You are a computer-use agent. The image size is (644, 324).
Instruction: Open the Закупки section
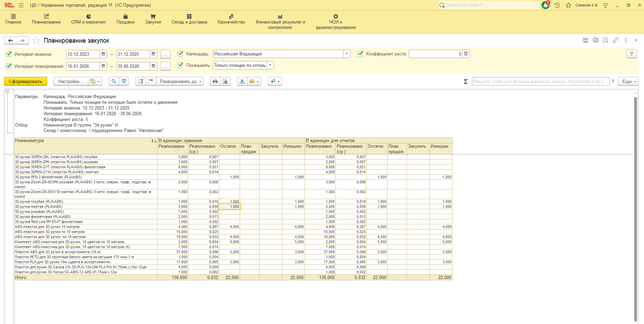pos(153,19)
